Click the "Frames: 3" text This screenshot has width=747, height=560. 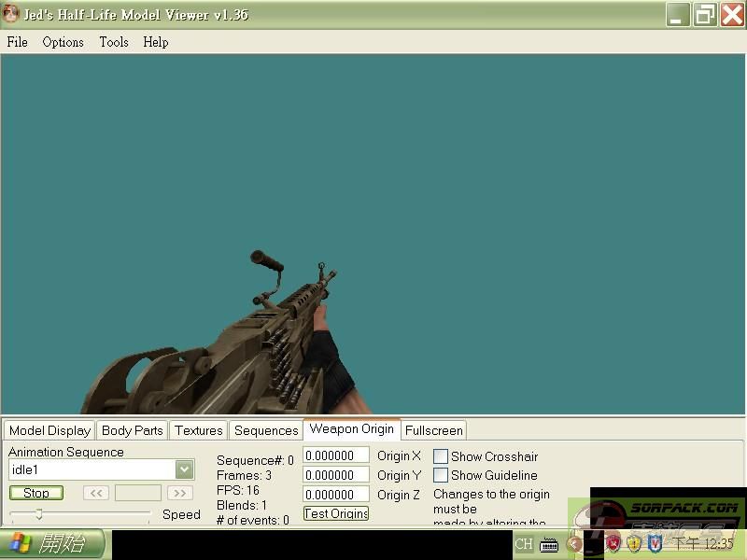244,475
